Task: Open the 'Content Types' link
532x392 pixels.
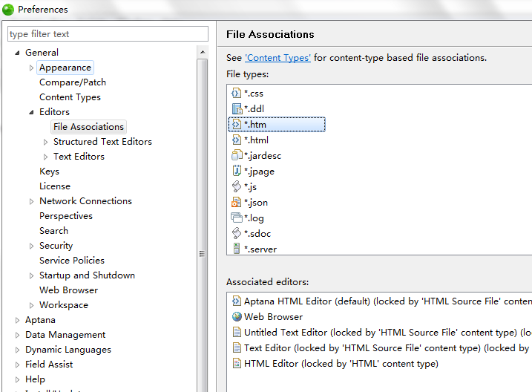Action: [x=278, y=58]
